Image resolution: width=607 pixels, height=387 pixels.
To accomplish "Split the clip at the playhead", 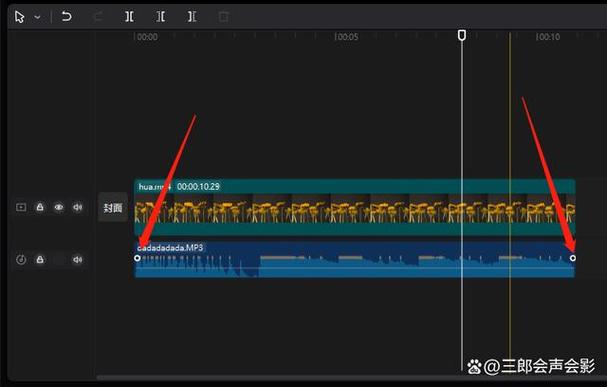I will click(x=129, y=17).
